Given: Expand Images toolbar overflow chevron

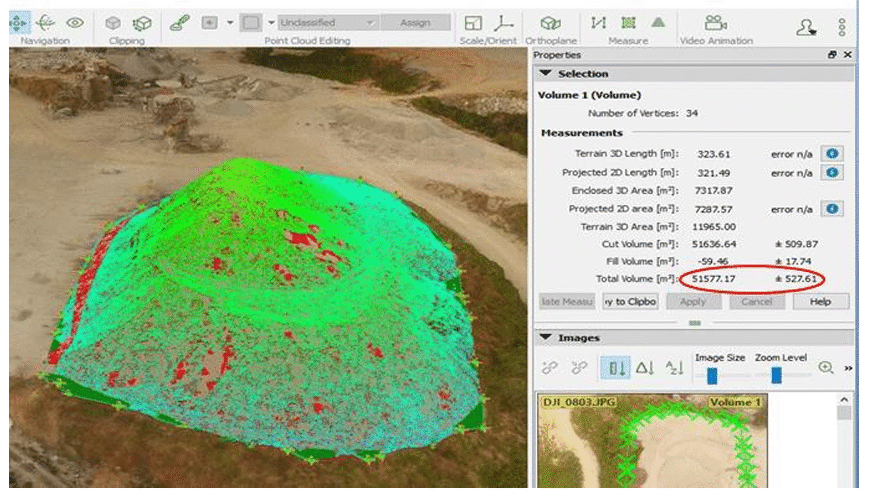Looking at the screenshot, I should pyautogui.click(x=848, y=368).
